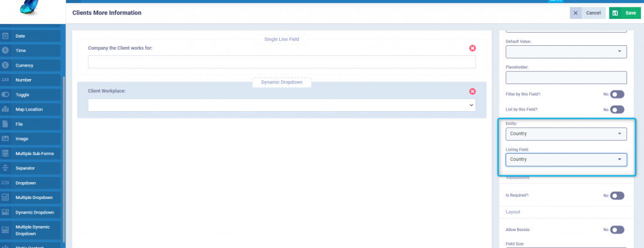Add a Multiple Dynamic Dropdown field
Screen dimensions: 644x248
(30, 230)
